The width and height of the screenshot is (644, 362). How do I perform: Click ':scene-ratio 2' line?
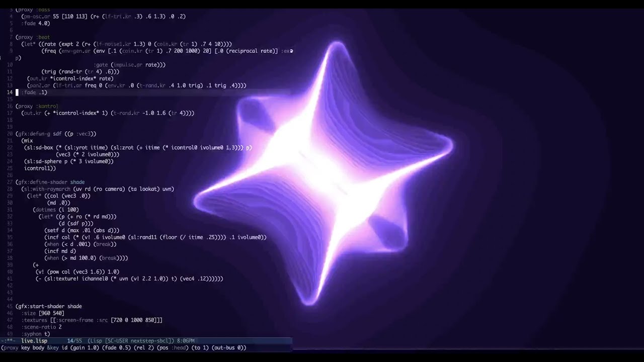click(x=41, y=327)
